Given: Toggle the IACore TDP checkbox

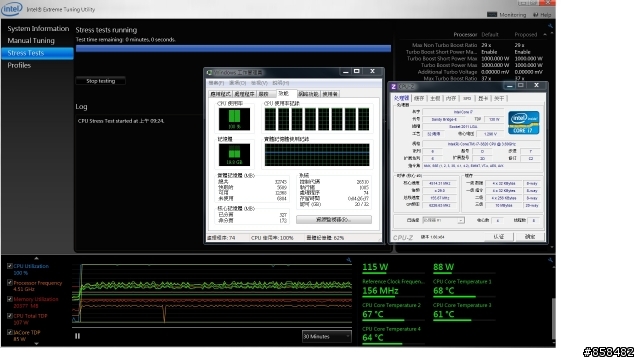Looking at the screenshot, I should (9, 332).
